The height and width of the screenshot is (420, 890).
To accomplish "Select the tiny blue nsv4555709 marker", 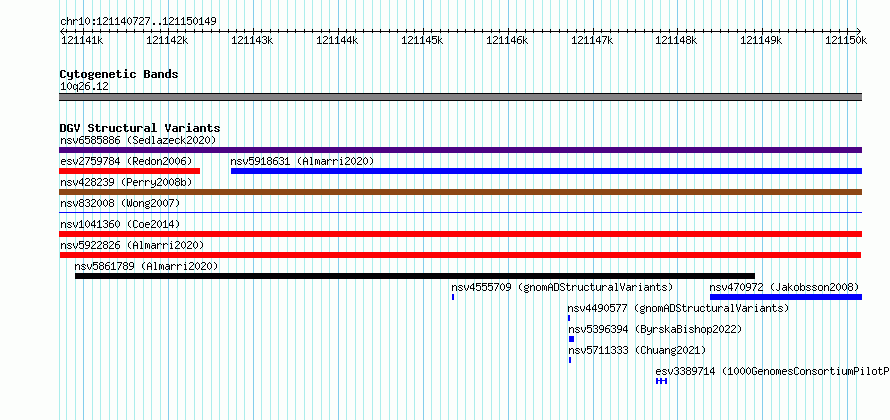I will [453, 297].
